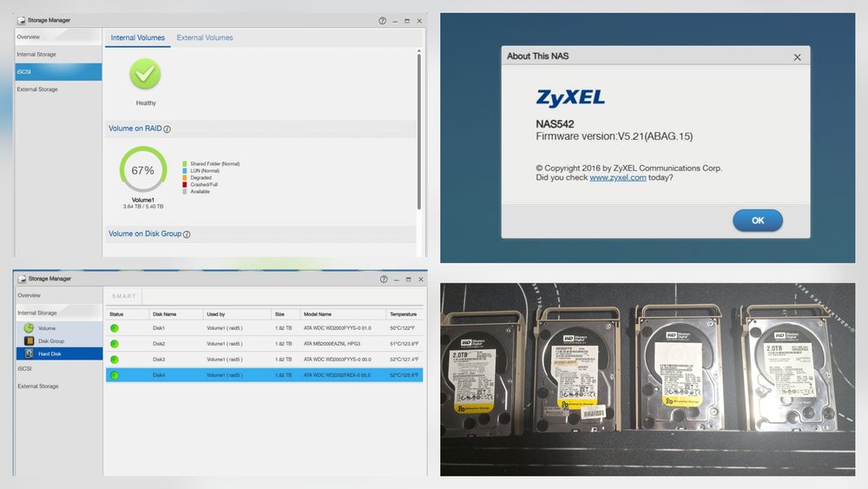Select the Disk3 name cell
Screen dimensions: 868x489
coord(159,360)
